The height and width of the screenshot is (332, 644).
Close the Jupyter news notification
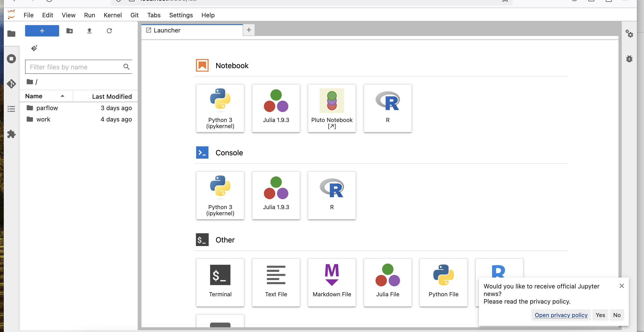pos(622,286)
